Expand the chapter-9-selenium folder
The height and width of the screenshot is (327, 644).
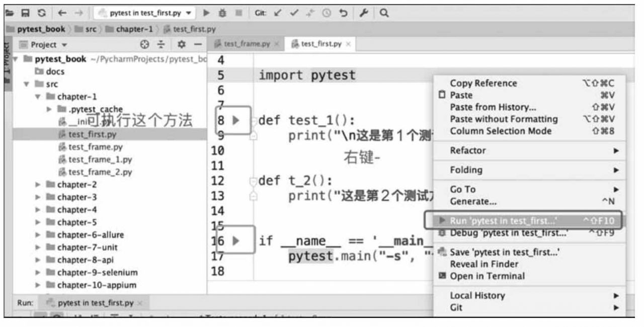tap(38, 273)
